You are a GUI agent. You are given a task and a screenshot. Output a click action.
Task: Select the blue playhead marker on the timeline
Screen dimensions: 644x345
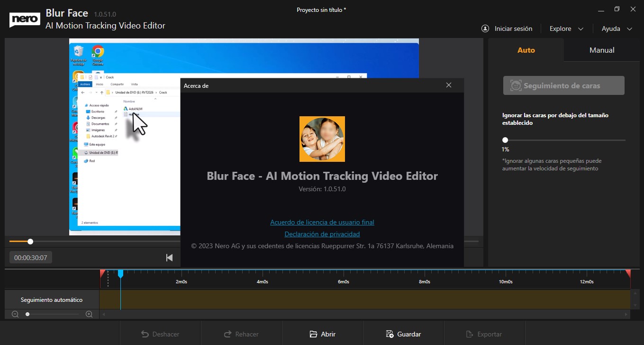pyautogui.click(x=121, y=274)
